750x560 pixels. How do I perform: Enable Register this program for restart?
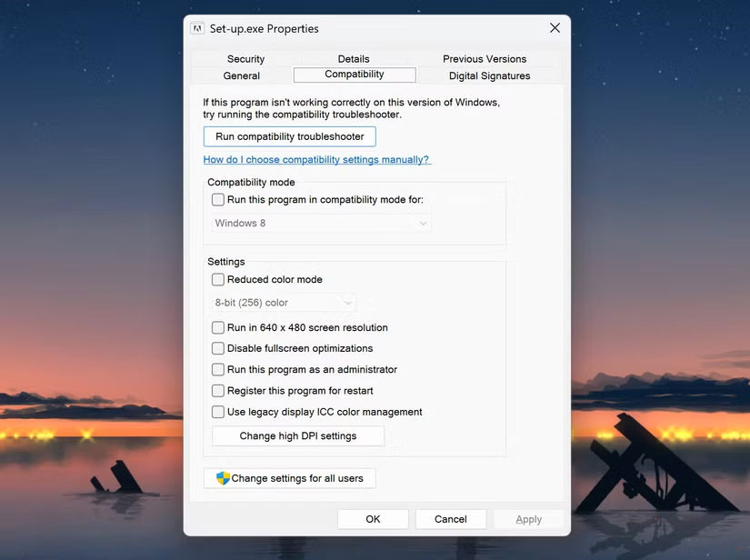(217, 390)
